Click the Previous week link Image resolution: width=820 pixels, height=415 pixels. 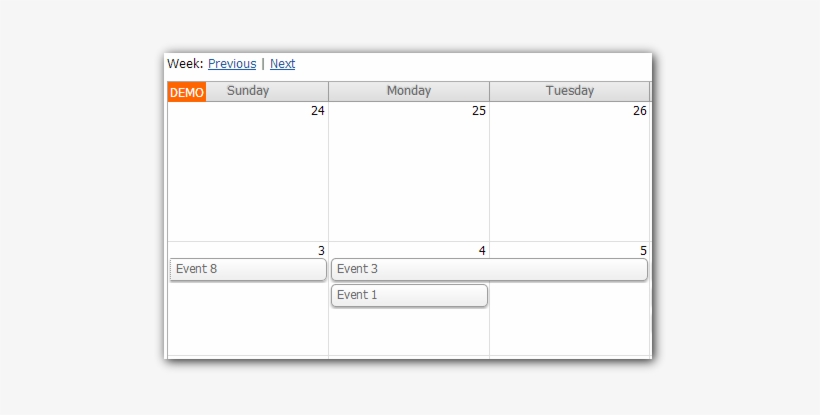(x=232, y=64)
